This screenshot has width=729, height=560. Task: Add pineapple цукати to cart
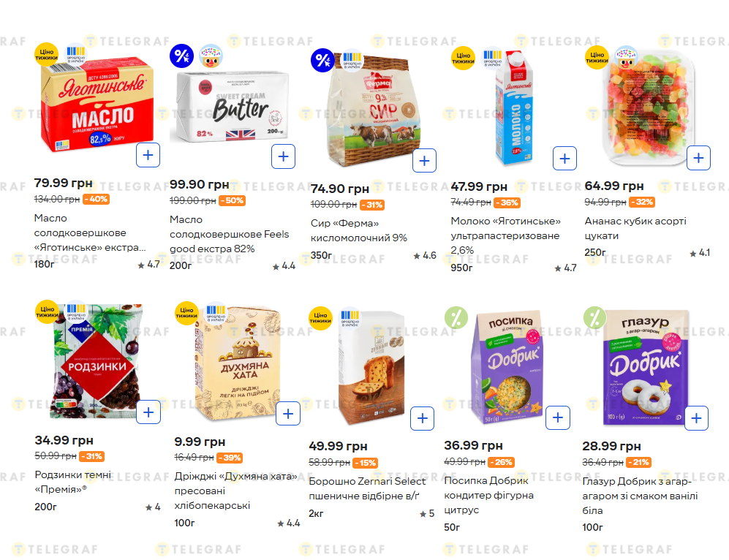(x=698, y=157)
